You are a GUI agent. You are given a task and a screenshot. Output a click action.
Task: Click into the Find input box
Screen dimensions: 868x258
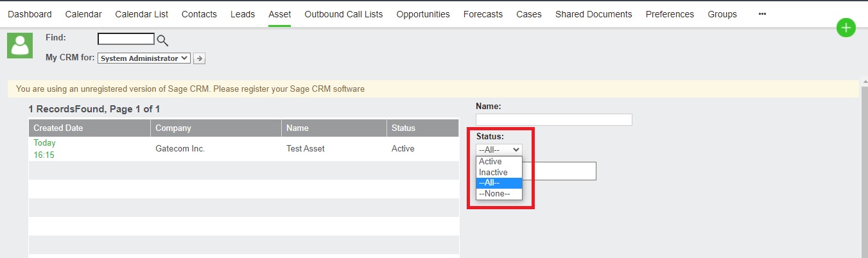(x=126, y=39)
